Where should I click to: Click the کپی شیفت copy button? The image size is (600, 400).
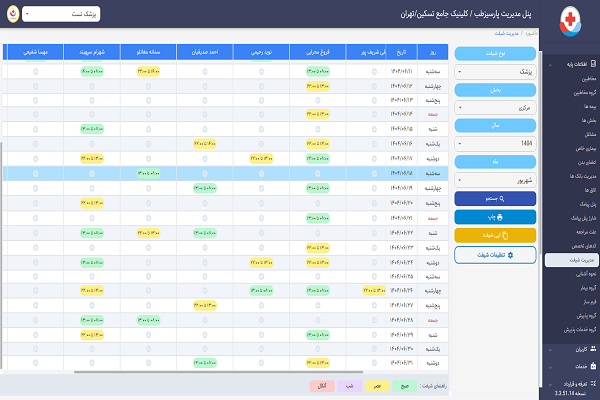point(495,235)
